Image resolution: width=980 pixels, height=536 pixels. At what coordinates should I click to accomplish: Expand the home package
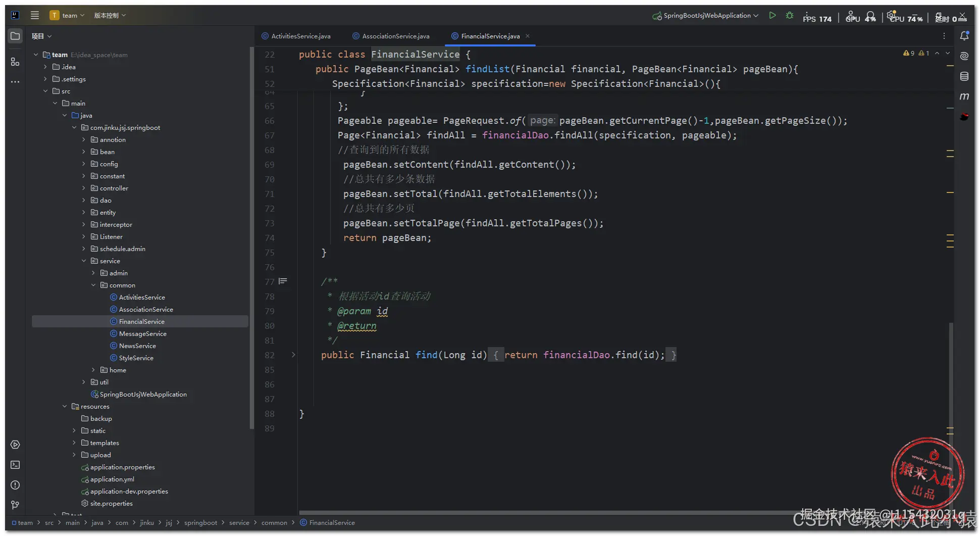point(93,370)
